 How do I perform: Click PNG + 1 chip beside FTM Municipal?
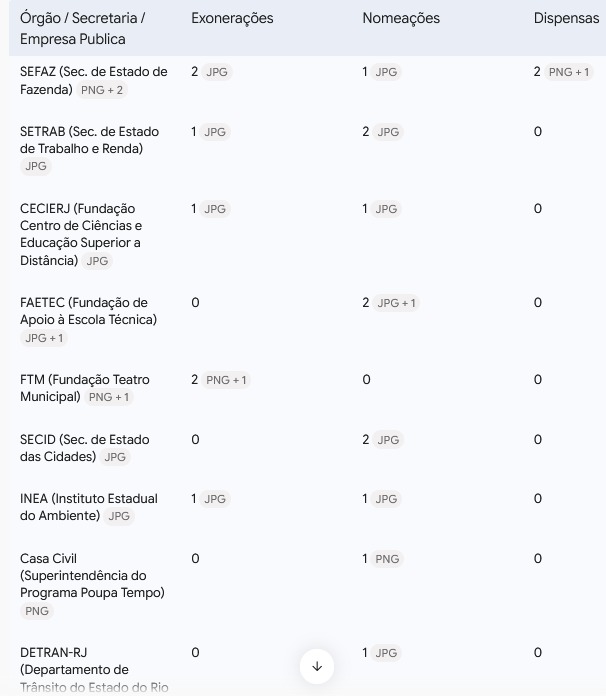[x=109, y=397]
